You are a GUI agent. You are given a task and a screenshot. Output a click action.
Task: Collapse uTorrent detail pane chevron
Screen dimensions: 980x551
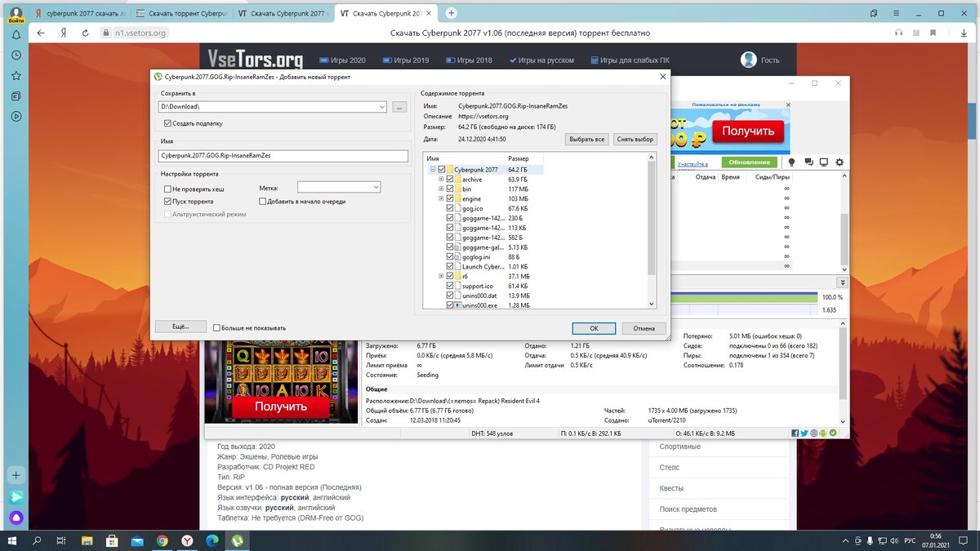coord(843,282)
